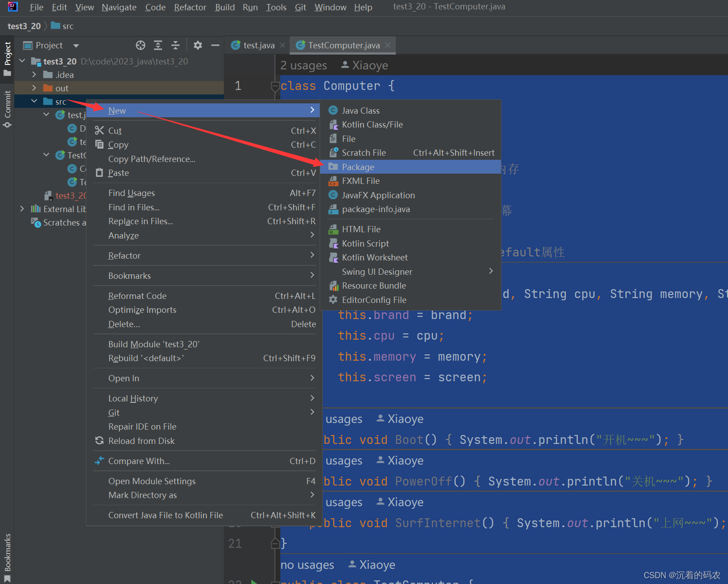Click the Collapse All icon in Project panel
This screenshot has width=728, height=584.
tap(176, 45)
